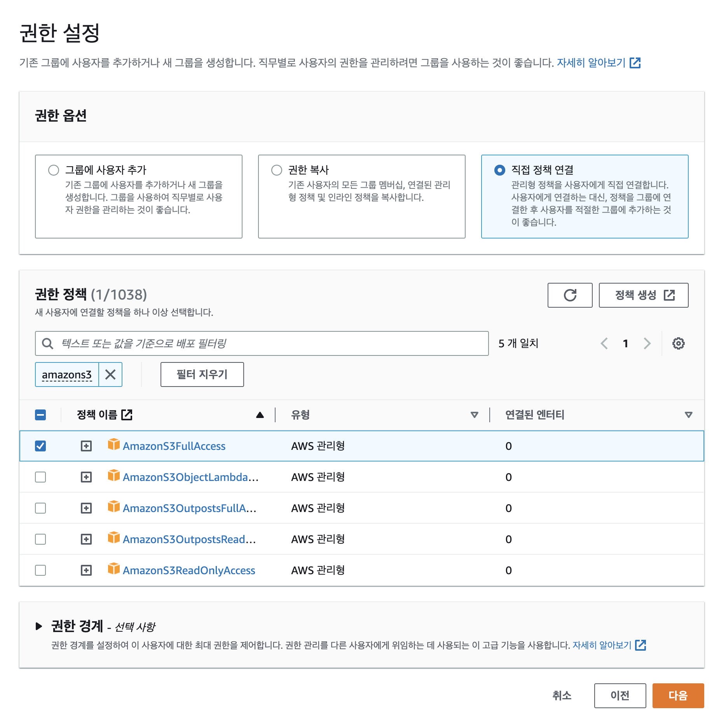The image size is (719, 728).
Task: Click the policy filter text input
Action: tap(262, 343)
